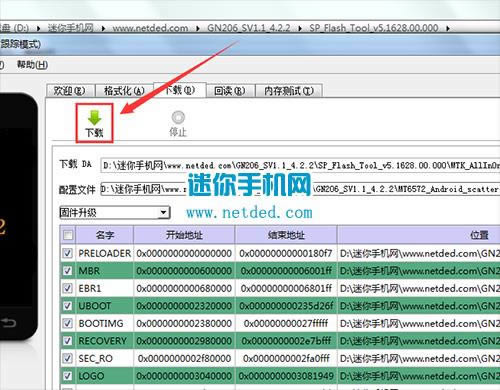The height and width of the screenshot is (390, 500).
Task: Uncheck the PRELOADER partition checkbox
Action: click(x=68, y=253)
